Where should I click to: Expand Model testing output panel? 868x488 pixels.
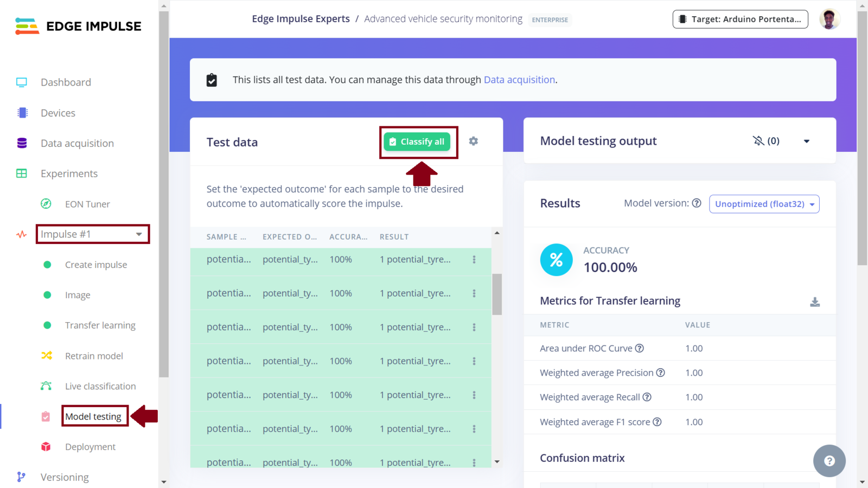point(807,141)
